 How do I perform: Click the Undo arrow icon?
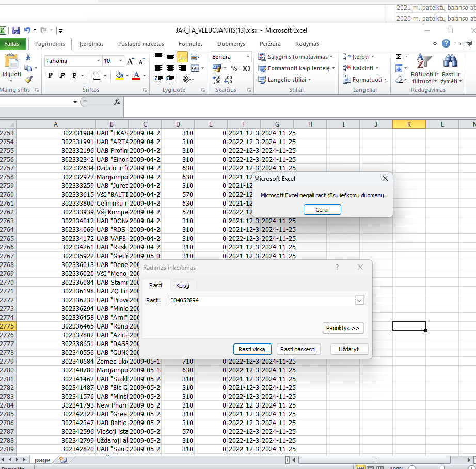(x=27, y=30)
